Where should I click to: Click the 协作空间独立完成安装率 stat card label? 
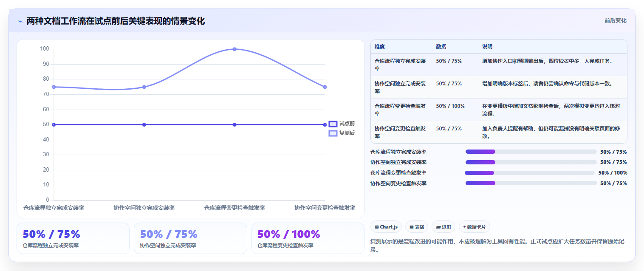tap(168, 246)
